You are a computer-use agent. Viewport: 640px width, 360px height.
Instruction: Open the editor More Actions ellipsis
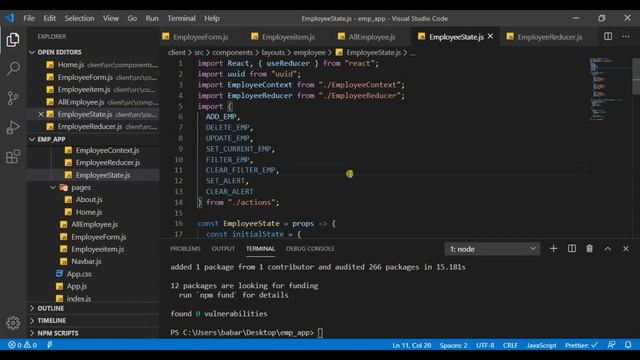tap(626, 36)
